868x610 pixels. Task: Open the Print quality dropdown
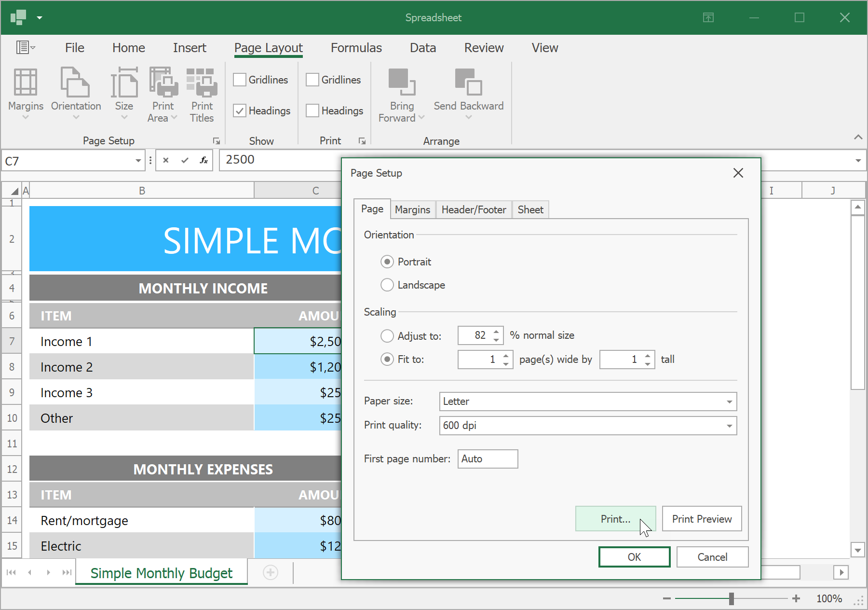[729, 426]
